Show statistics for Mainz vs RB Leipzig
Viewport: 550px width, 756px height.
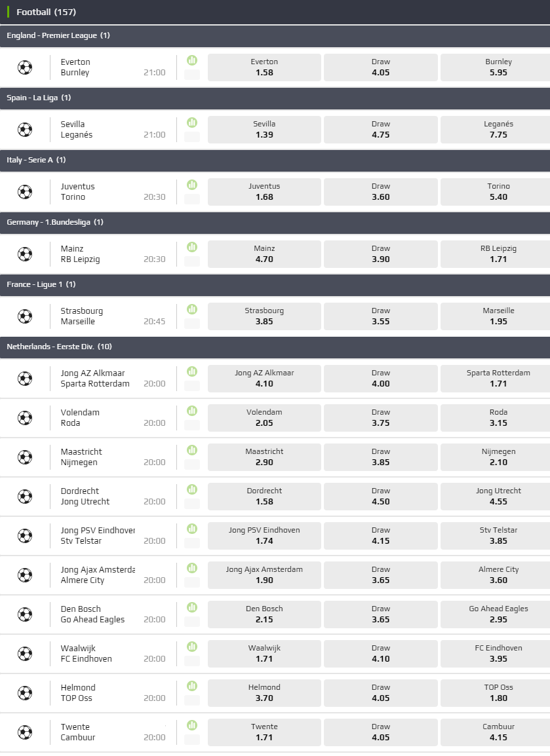click(192, 246)
